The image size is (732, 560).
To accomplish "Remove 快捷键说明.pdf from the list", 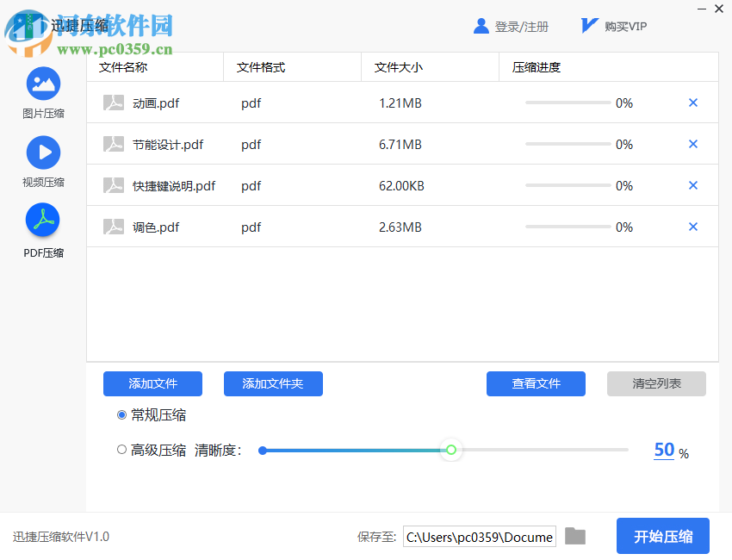I will click(x=692, y=185).
